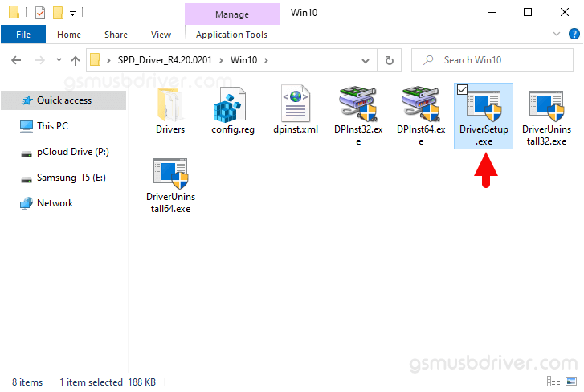
Task: Select the DPInst32.exe installer icon
Action: pyautogui.click(x=358, y=104)
